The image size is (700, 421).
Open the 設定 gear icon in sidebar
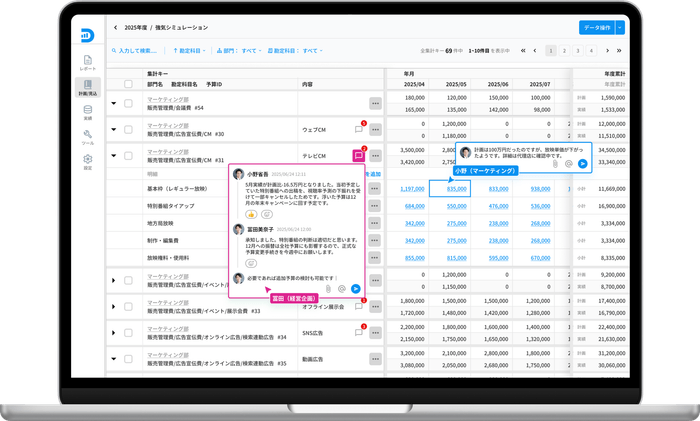(x=87, y=162)
